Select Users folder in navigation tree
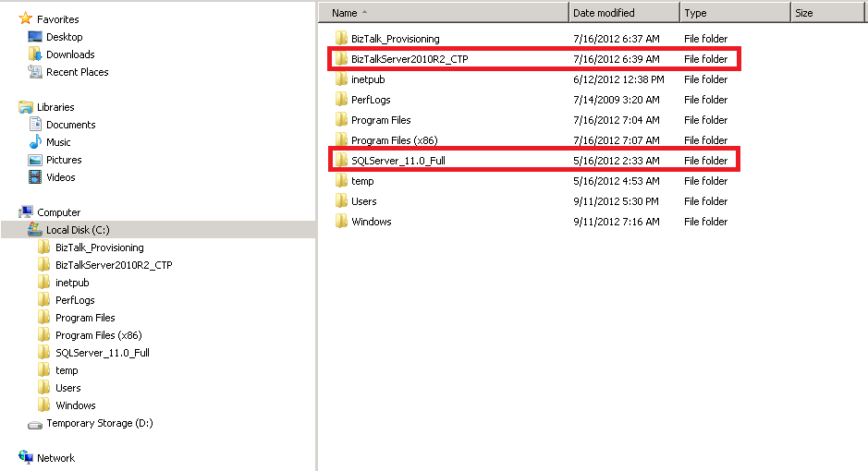Image resolution: width=868 pixels, height=471 pixels. tap(68, 388)
